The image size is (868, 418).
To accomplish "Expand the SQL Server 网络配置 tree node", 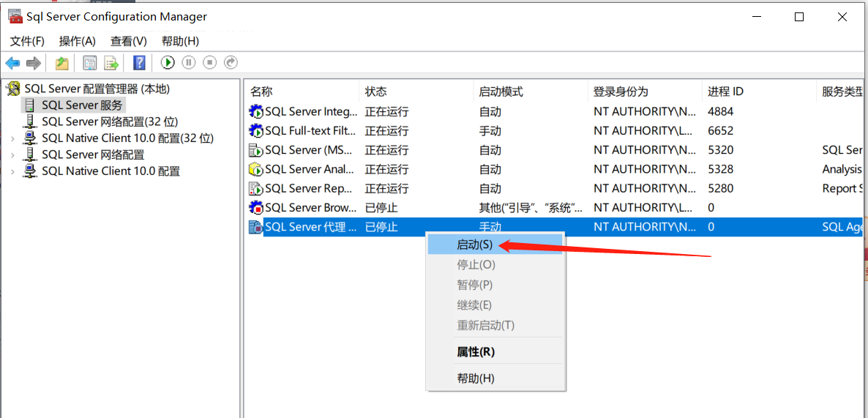I will pyautogui.click(x=12, y=155).
